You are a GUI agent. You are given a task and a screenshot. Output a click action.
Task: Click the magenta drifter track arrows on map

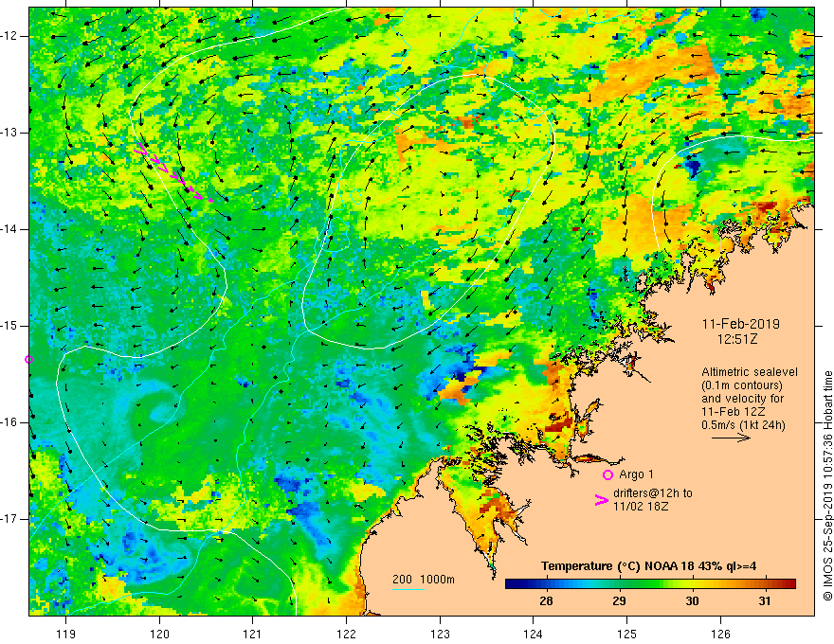click(x=173, y=172)
